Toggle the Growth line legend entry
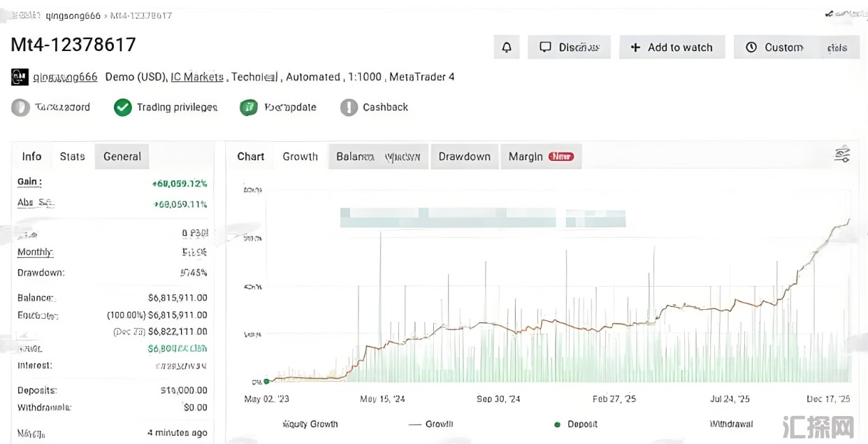Viewport: 868px width, 444px height. click(431, 424)
